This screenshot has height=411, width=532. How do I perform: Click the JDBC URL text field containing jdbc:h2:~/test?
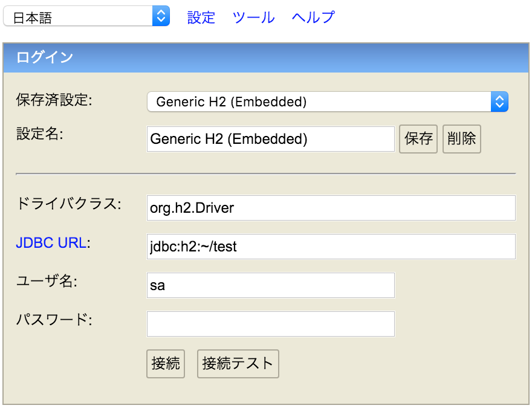[331, 247]
